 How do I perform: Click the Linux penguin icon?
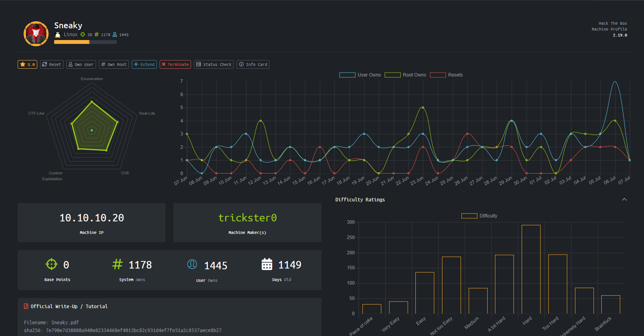click(58, 35)
